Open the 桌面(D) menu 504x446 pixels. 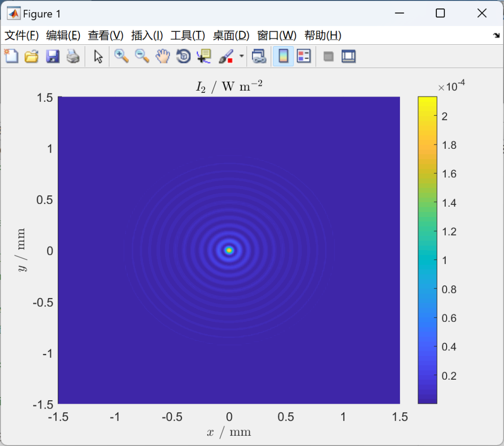tap(231, 35)
